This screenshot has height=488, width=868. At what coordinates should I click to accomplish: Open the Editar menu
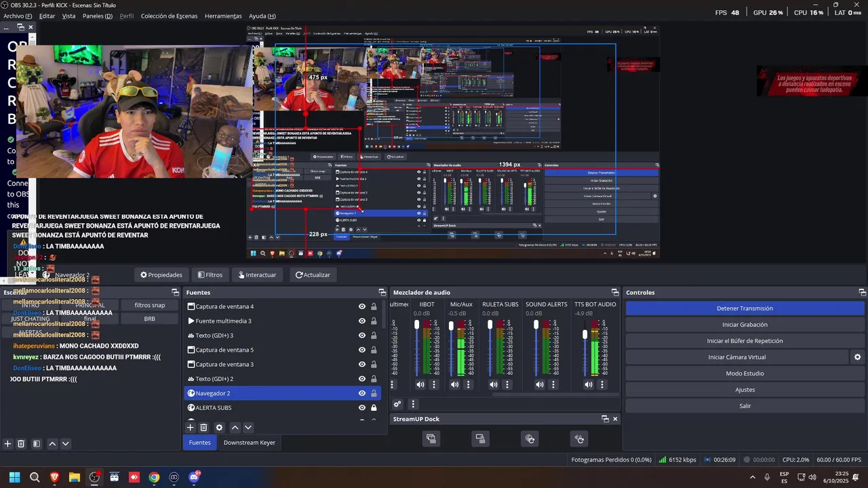pos(47,16)
